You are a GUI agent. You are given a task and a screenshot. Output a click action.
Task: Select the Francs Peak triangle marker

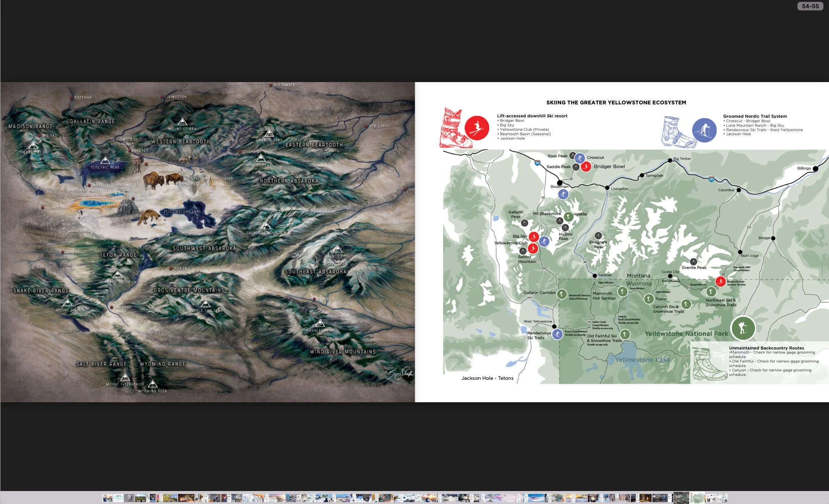coord(337,248)
